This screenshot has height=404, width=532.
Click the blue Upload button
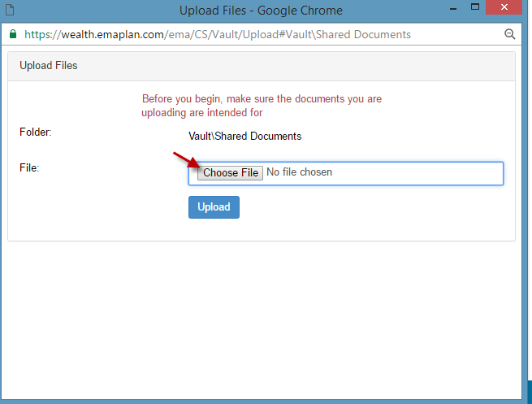(214, 207)
